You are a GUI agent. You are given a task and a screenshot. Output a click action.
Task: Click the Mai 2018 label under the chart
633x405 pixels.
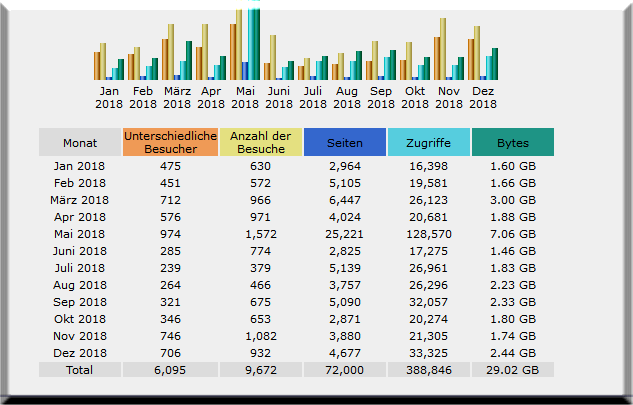coord(245,97)
